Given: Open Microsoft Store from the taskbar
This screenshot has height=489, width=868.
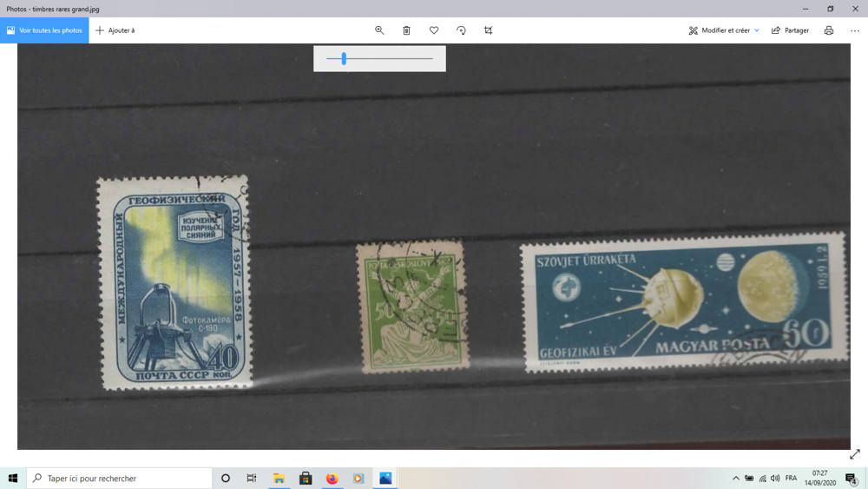Looking at the screenshot, I should (306, 478).
